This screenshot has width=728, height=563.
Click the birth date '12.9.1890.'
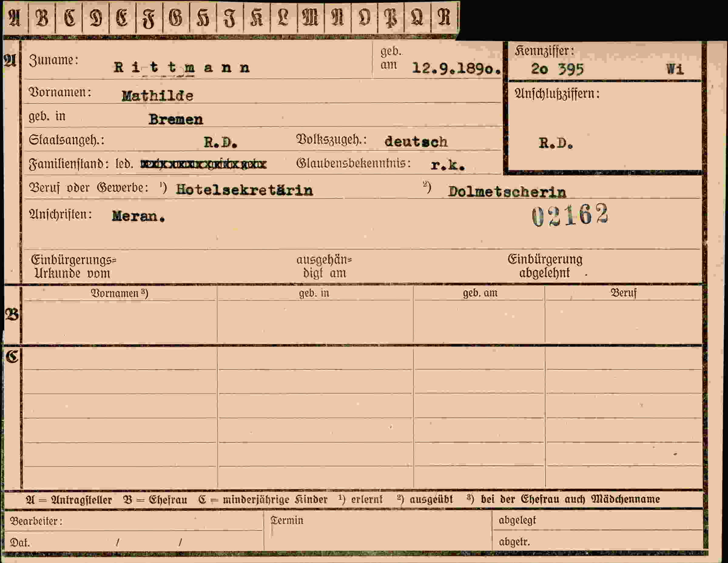(x=456, y=68)
